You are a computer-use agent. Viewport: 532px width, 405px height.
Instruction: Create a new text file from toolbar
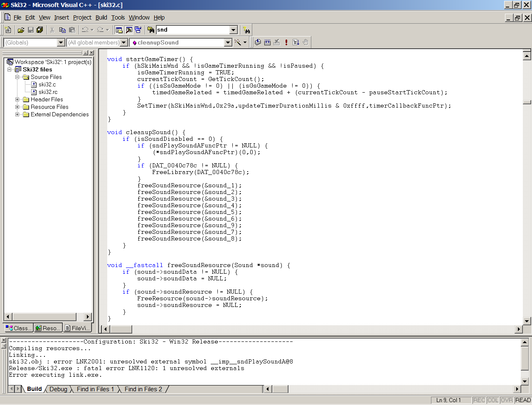click(8, 30)
